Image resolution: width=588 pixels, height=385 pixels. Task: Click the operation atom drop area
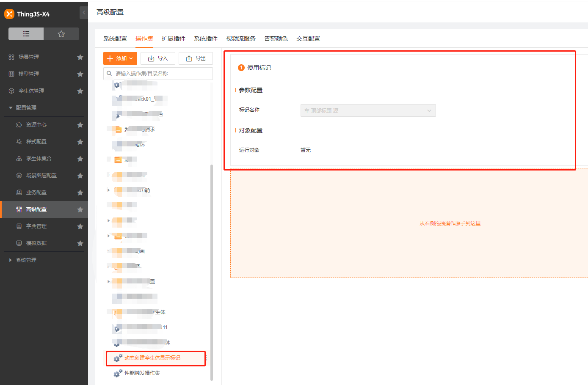click(409, 223)
